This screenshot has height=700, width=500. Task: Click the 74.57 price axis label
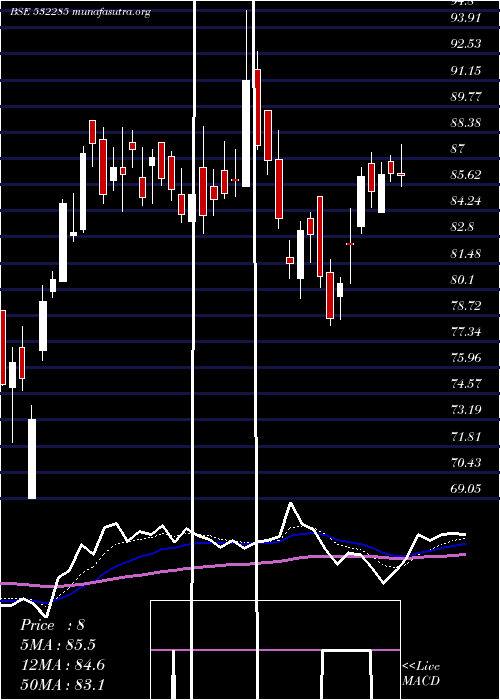[466, 384]
